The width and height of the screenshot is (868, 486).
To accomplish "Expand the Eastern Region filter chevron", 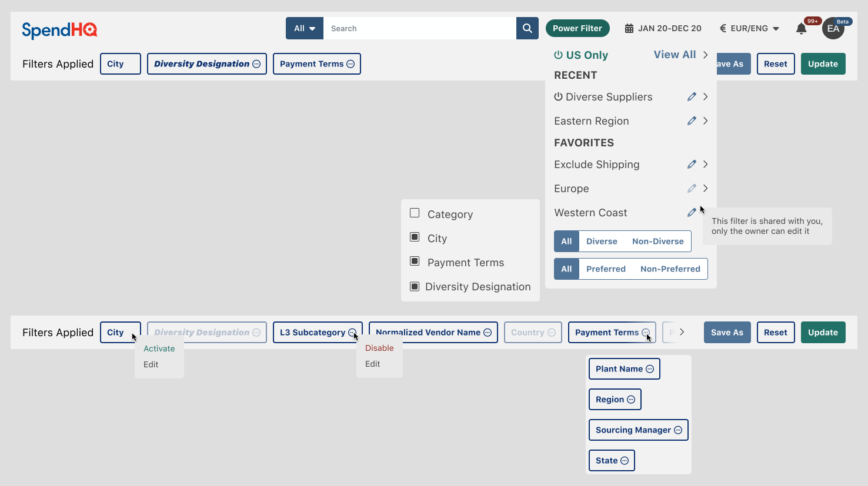I will 705,121.
